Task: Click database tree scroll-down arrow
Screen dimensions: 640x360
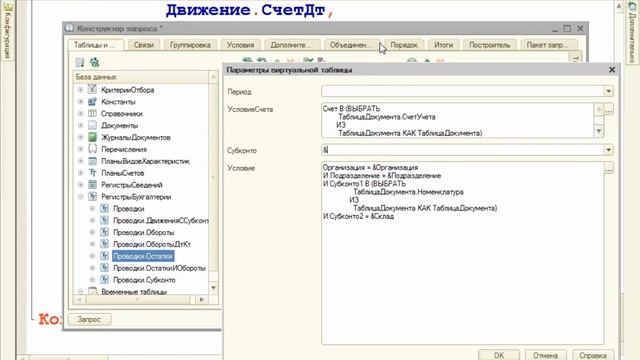Action: (213, 287)
